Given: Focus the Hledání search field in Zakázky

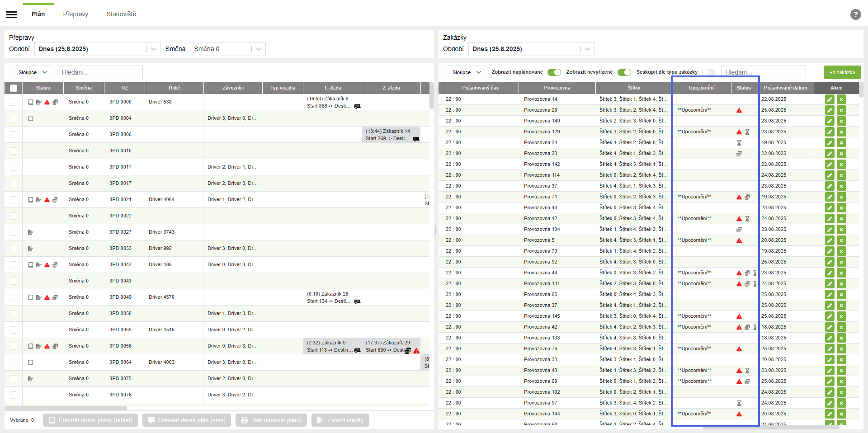Looking at the screenshot, I should pyautogui.click(x=764, y=72).
